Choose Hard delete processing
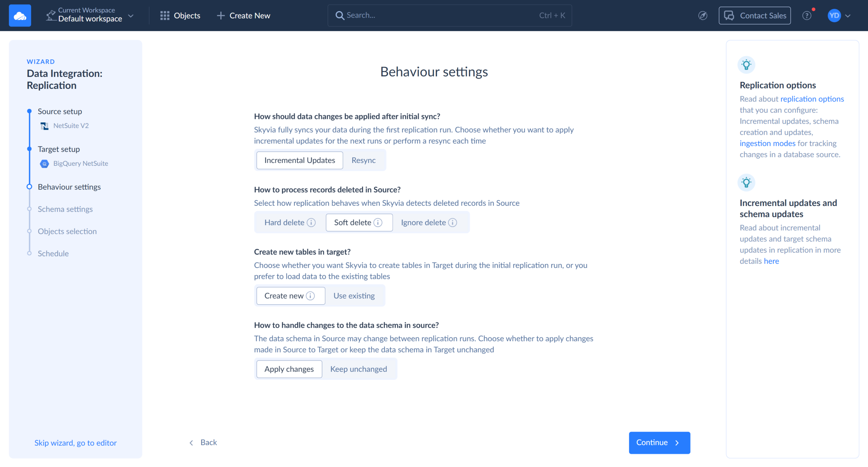The height and width of the screenshot is (467, 868). [290, 223]
